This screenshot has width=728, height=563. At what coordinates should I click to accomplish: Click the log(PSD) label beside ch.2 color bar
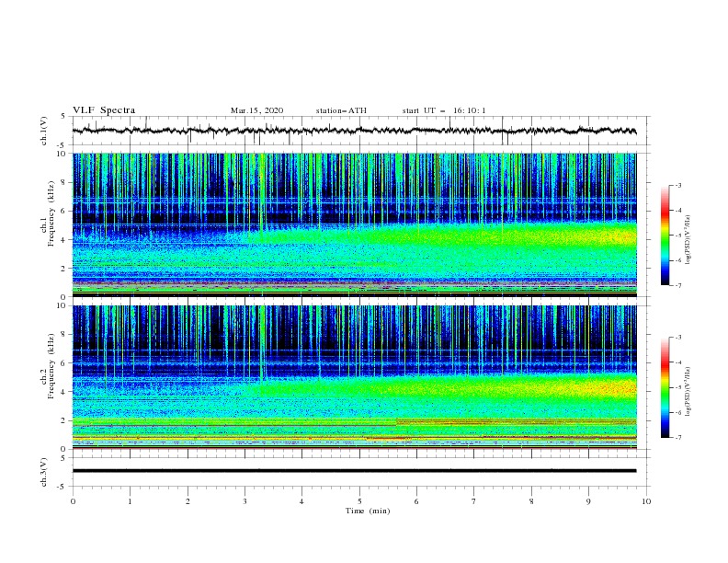pos(688,392)
